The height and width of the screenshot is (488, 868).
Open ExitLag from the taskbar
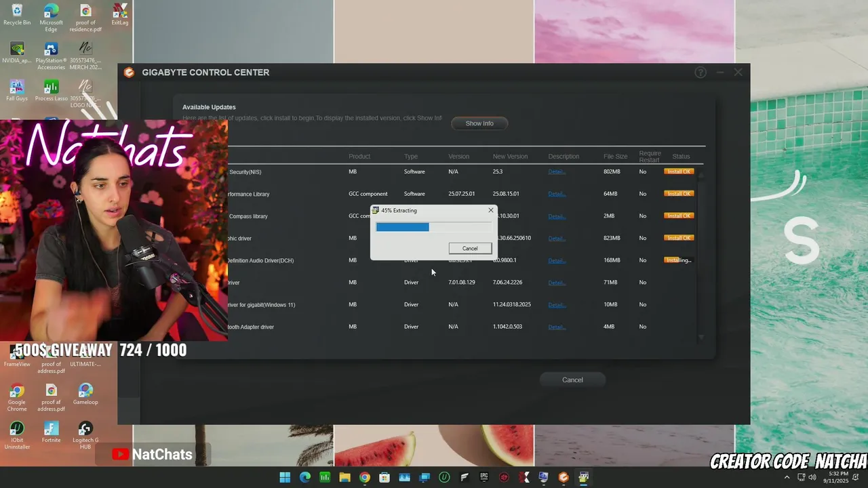pyautogui.click(x=524, y=477)
